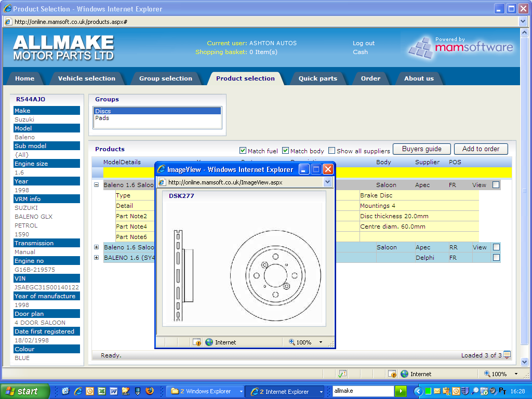
Task: Launch Excel from the quick launch bar
Action: pyautogui.click(x=102, y=391)
